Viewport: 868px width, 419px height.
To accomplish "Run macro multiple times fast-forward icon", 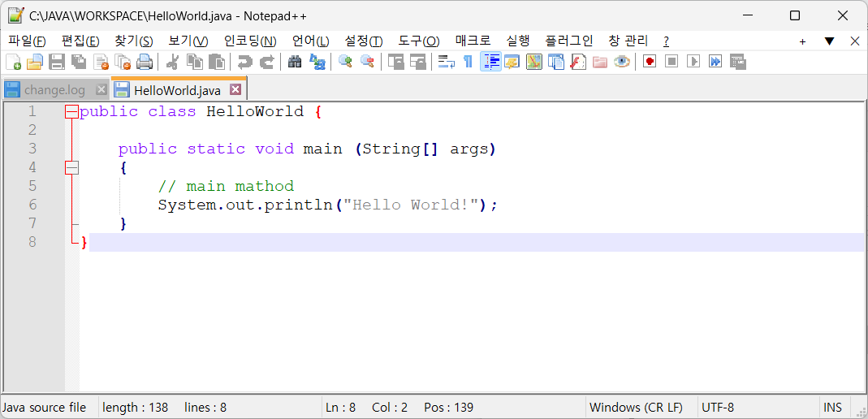I will coord(715,62).
